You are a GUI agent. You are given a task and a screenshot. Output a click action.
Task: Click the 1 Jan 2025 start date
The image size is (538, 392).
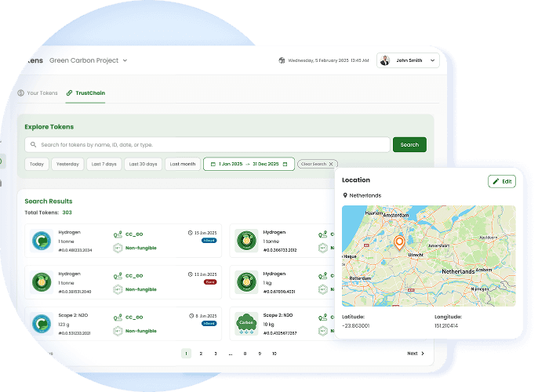click(x=231, y=164)
